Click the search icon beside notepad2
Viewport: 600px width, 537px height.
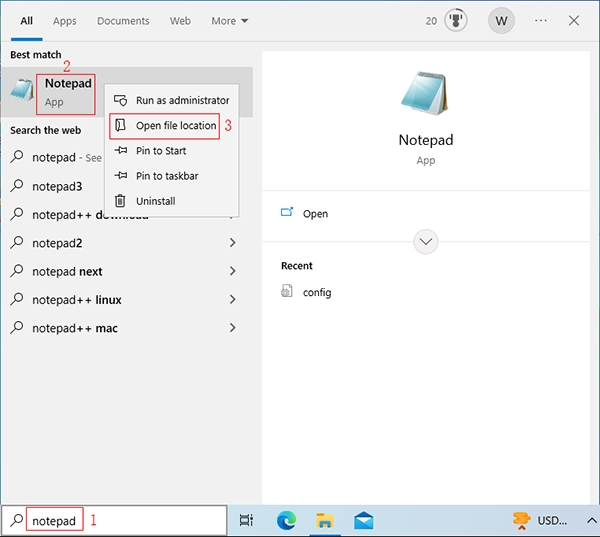coord(17,243)
